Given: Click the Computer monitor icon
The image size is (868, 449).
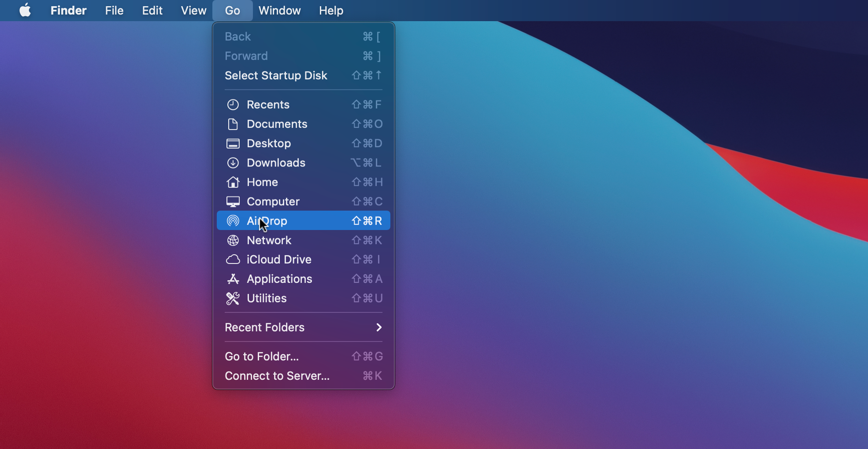Looking at the screenshot, I should pyautogui.click(x=233, y=201).
